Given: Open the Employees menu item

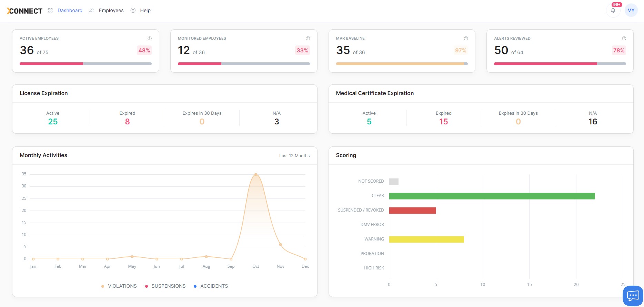Looking at the screenshot, I should click(111, 10).
